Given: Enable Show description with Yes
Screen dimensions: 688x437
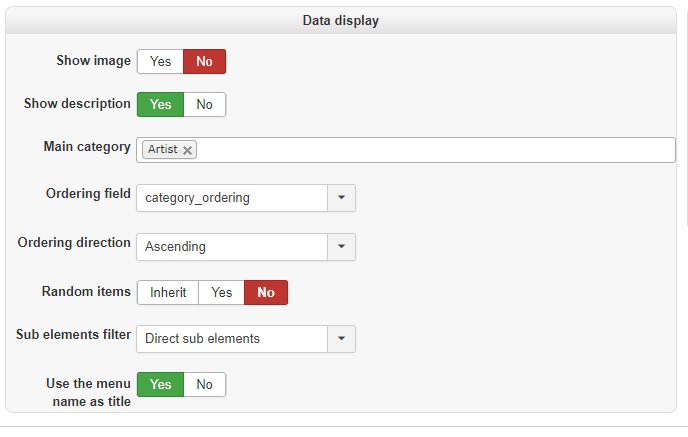Looking at the screenshot, I should pyautogui.click(x=160, y=104).
